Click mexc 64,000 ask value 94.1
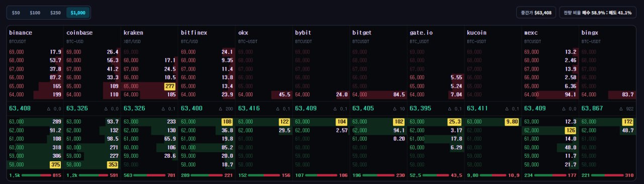644x184 pixels. [571, 95]
